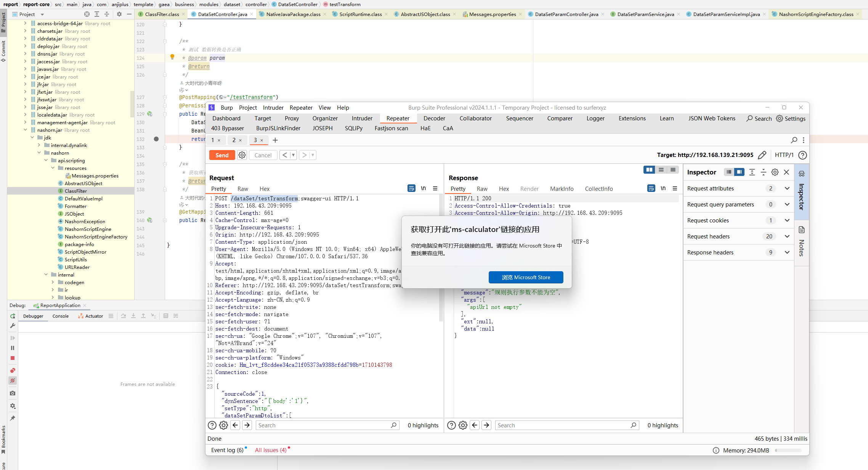The image size is (868, 470).
Task: Search Repeater tabs magnifier icon
Action: [794, 140]
